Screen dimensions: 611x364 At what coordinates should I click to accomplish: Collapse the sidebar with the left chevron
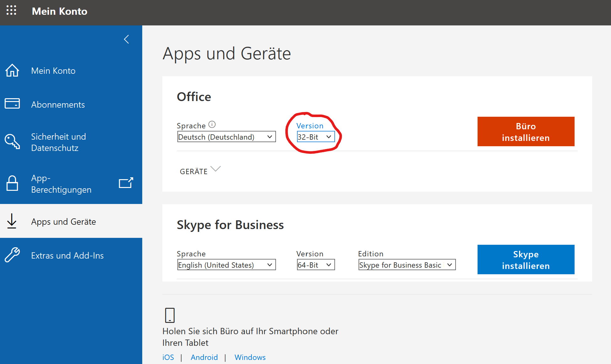127,39
